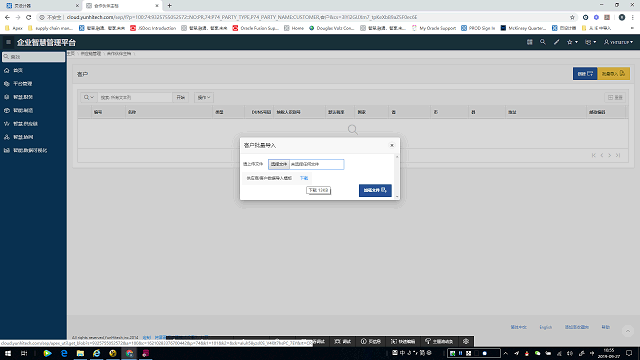
Task: Click the Help link in footer
Action: click(x=606, y=327)
